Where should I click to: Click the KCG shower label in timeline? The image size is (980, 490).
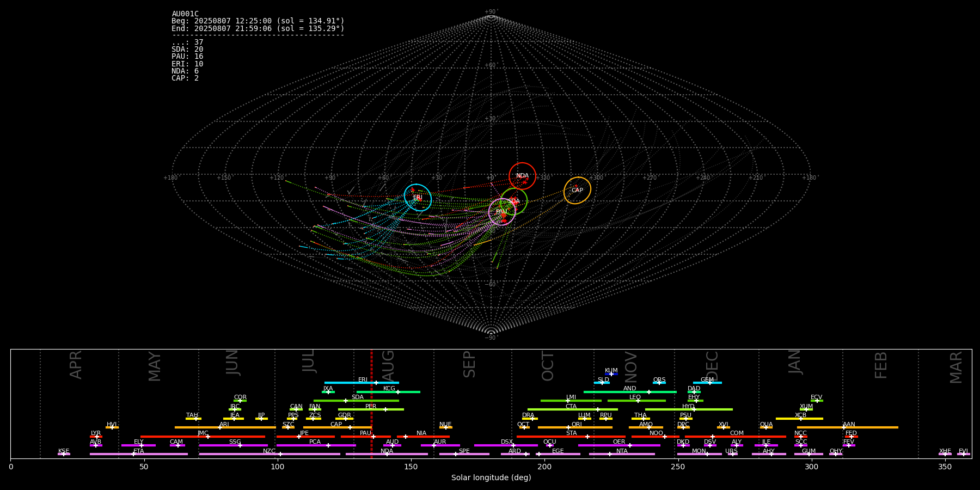[389, 389]
